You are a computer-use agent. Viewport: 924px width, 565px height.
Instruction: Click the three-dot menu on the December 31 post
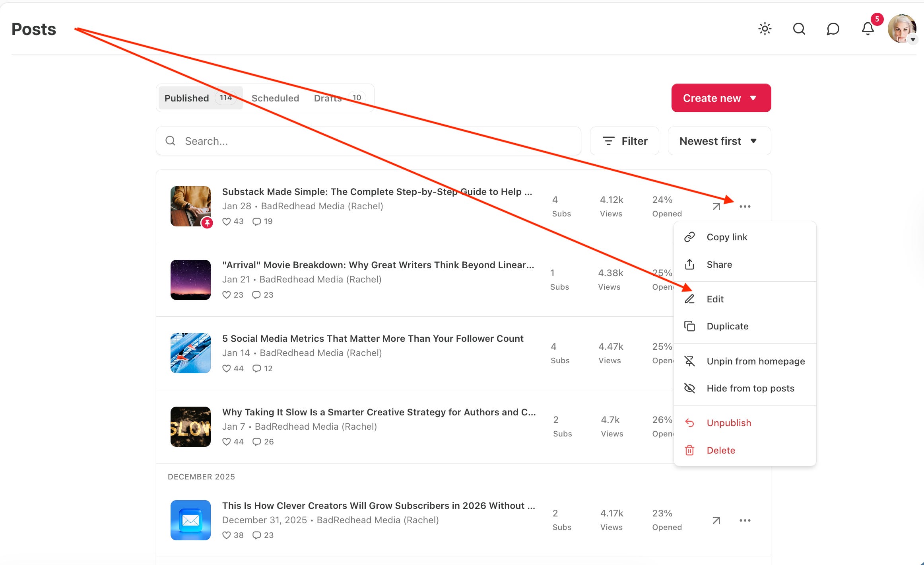(745, 520)
